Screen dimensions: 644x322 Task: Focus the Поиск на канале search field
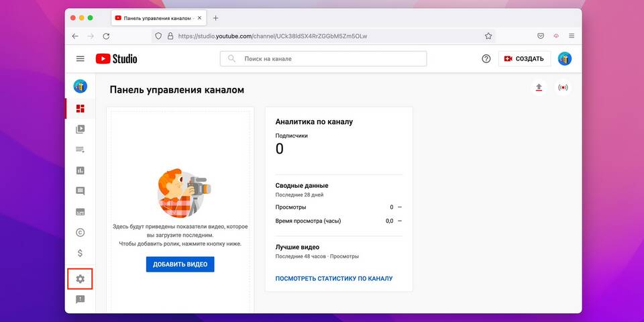[323, 59]
